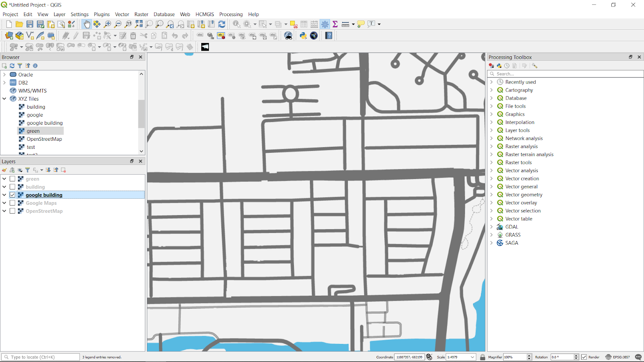Open the Python Console
Screen dimensions: 644x362
click(x=303, y=36)
